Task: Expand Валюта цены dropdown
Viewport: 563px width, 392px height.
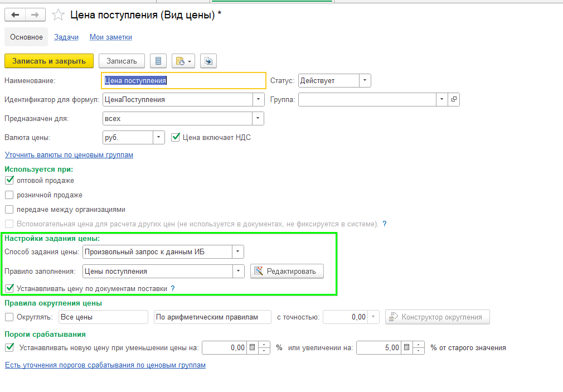Action: tap(159, 137)
